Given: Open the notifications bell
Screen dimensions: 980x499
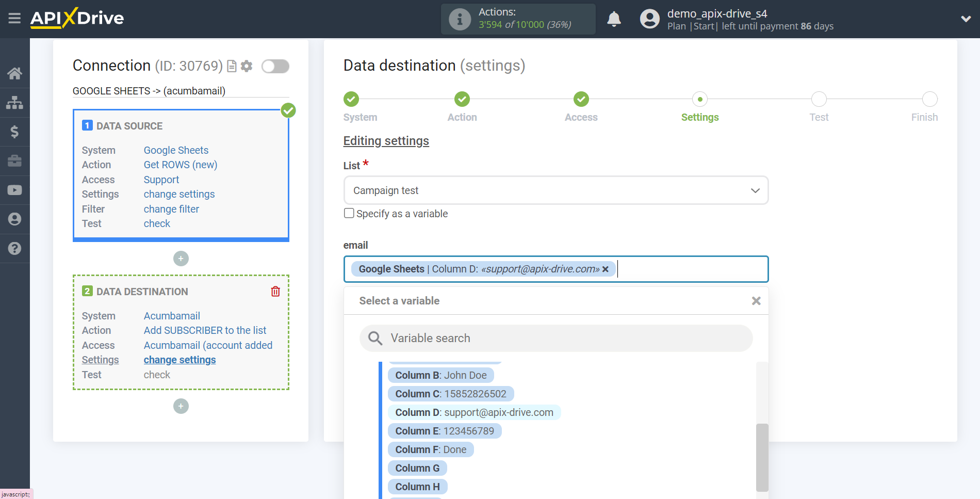Looking at the screenshot, I should tap(614, 19).
